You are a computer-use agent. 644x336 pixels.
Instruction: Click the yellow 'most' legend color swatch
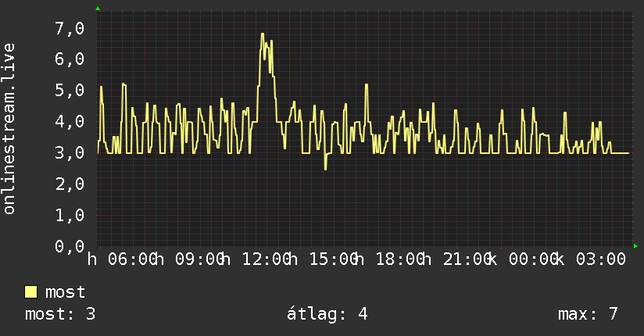tap(30, 292)
